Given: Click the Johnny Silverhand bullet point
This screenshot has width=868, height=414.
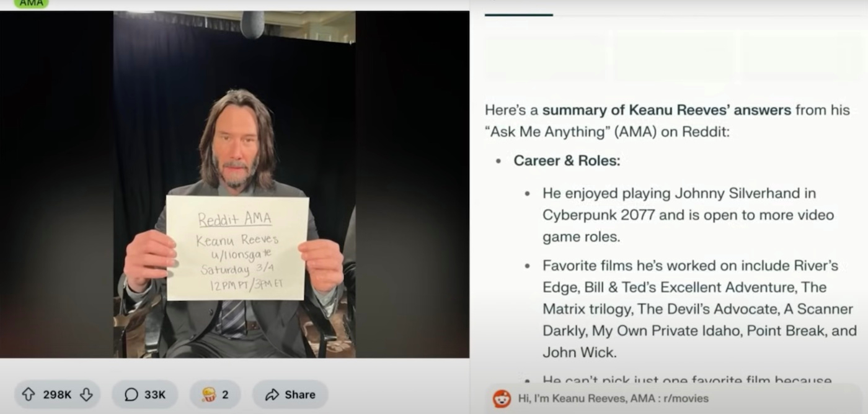Looking at the screenshot, I should click(688, 215).
